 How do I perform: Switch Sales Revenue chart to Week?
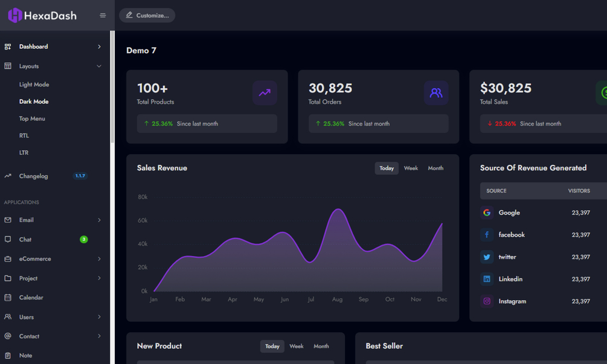click(x=411, y=168)
